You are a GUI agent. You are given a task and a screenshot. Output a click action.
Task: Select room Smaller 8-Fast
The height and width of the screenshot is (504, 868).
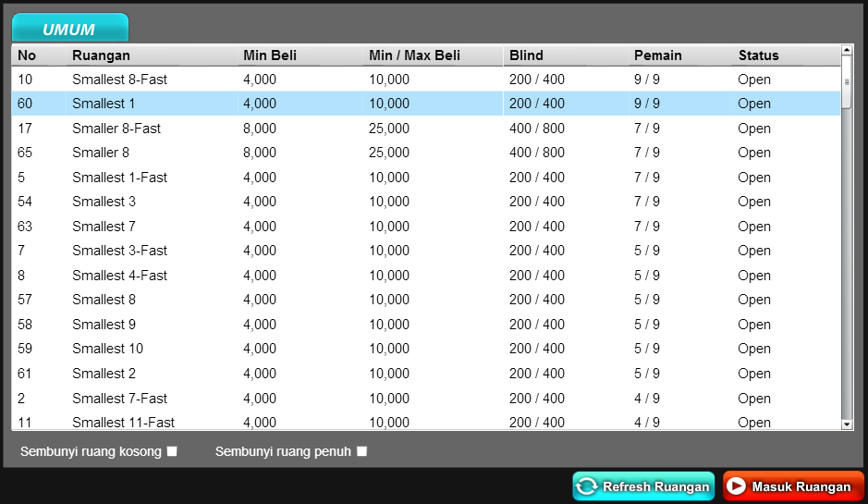[x=426, y=129]
